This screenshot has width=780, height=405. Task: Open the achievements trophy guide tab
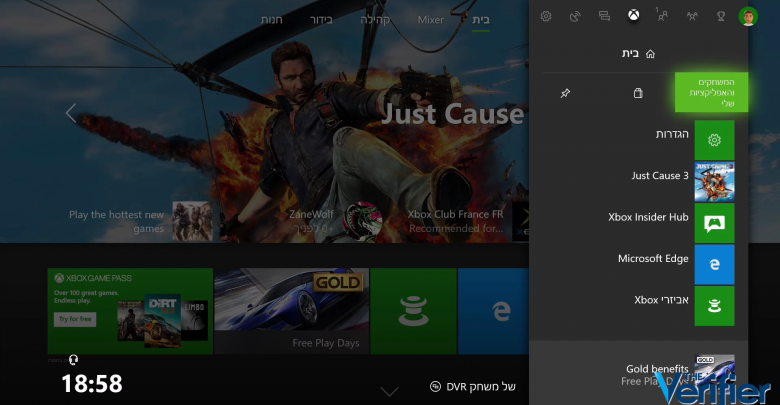pyautogui.click(x=720, y=16)
